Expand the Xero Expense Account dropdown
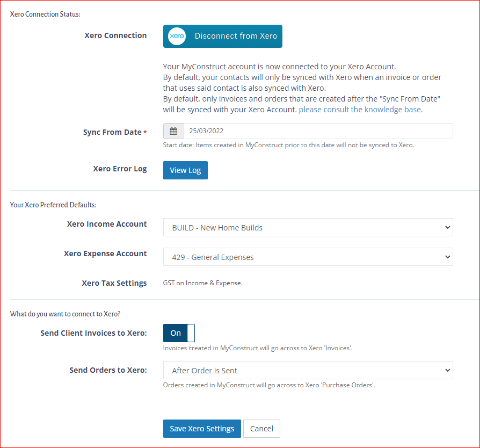This screenshot has width=480, height=448. coord(308,257)
